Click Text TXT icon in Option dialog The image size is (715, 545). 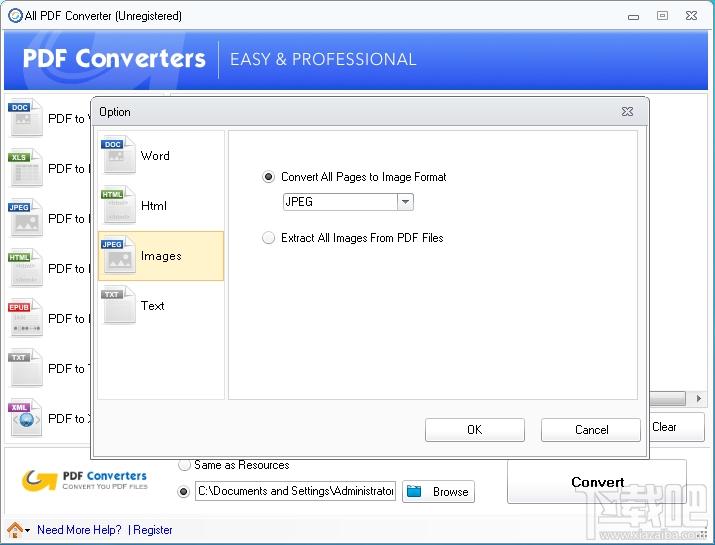click(119, 305)
